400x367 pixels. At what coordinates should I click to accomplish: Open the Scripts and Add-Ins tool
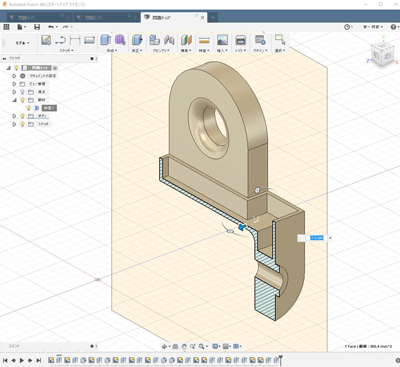tap(260, 40)
